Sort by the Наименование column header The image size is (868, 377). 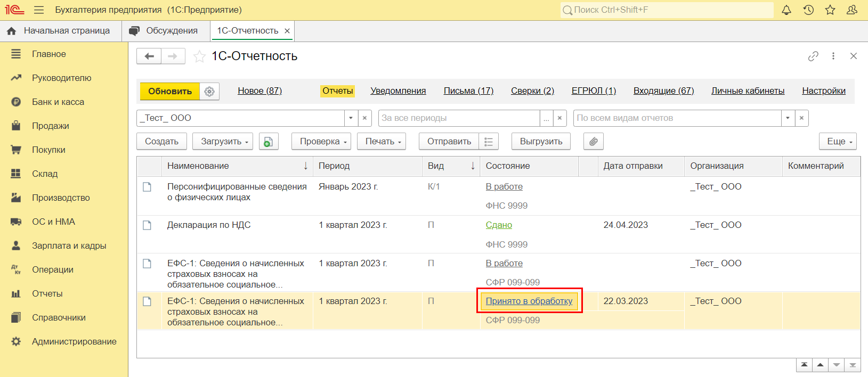pos(237,166)
